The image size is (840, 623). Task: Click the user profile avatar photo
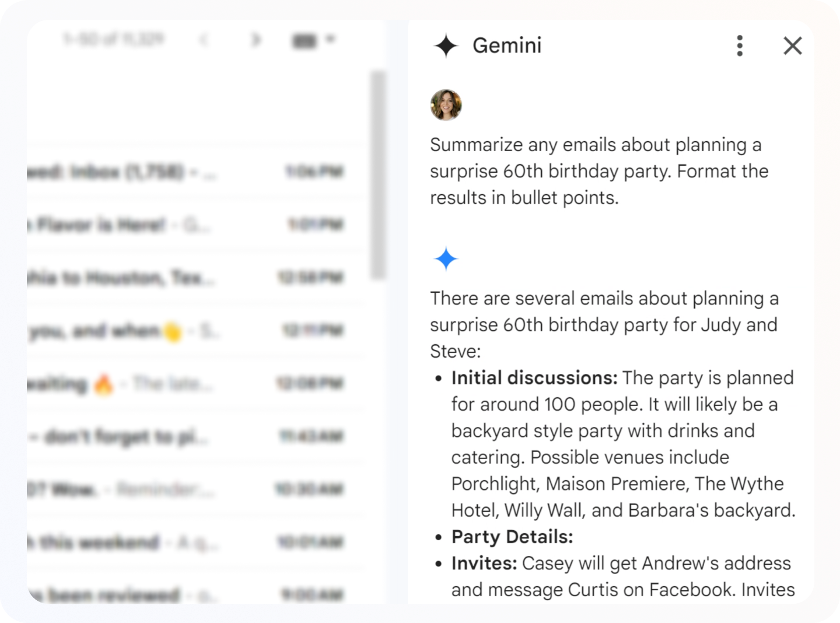pyautogui.click(x=446, y=105)
